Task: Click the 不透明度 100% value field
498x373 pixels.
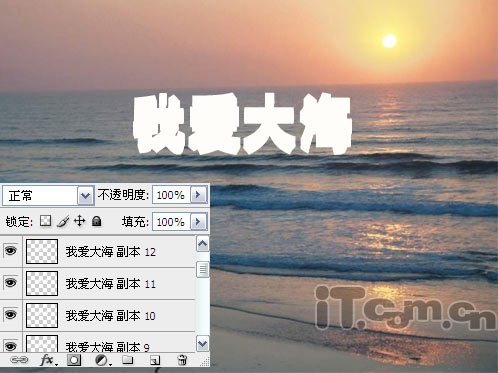Action: 171,195
